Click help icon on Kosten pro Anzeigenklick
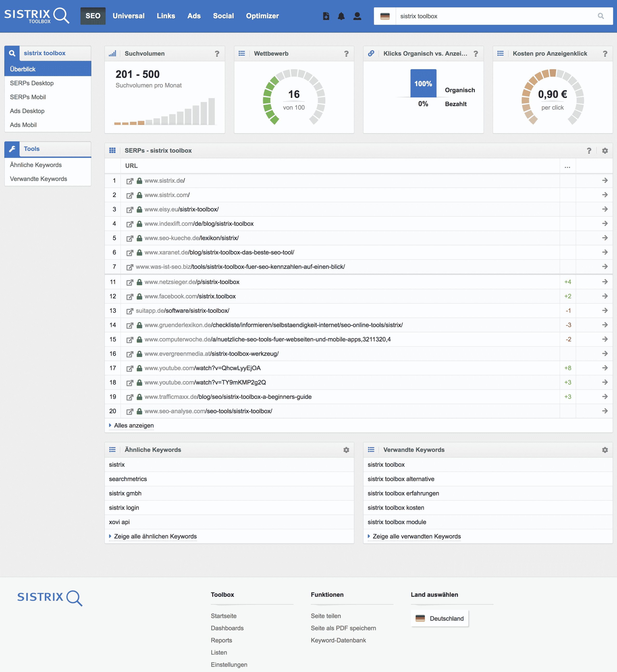 [x=605, y=54]
